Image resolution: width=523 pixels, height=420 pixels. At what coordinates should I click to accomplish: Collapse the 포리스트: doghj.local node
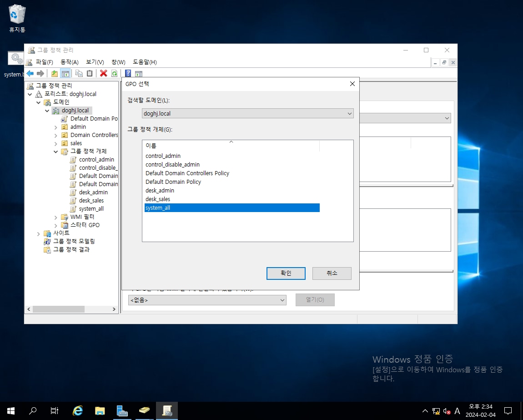[x=30, y=95]
